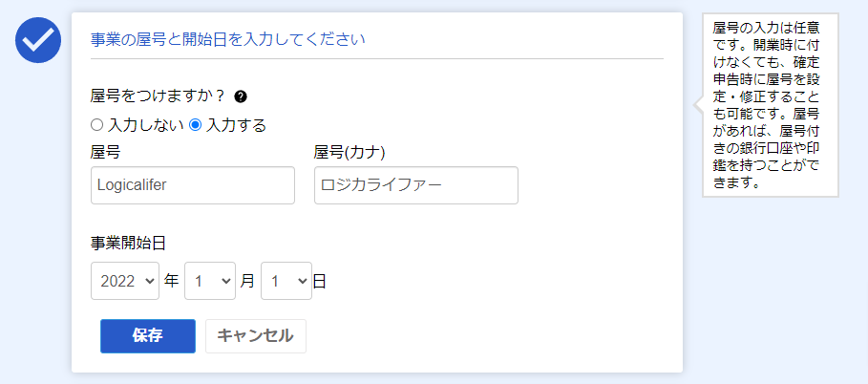868x384 pixels.
Task: Click the 屋号 label above Logicalifer
Action: 105,153
